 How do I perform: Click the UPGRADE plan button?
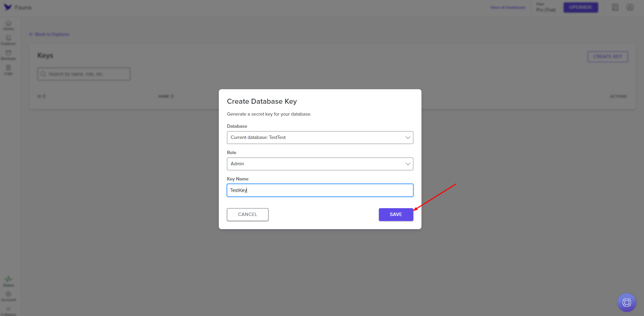[581, 7]
